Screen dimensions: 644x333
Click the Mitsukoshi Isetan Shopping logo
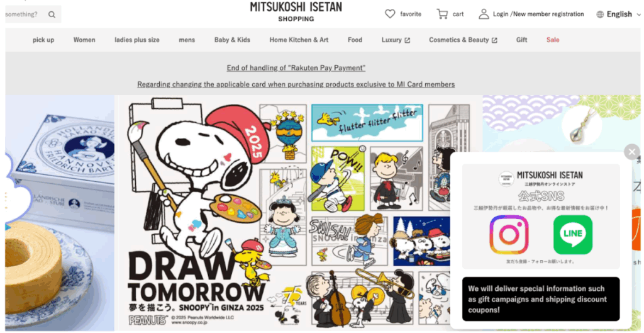[296, 11]
